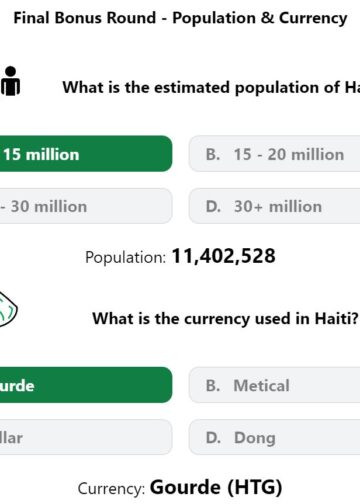Click the estimated population question text
360x504 pixels.
click(x=211, y=87)
